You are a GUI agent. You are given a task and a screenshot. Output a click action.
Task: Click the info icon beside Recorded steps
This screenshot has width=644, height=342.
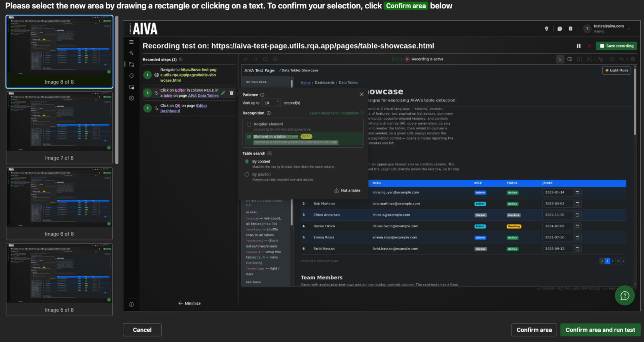click(181, 60)
